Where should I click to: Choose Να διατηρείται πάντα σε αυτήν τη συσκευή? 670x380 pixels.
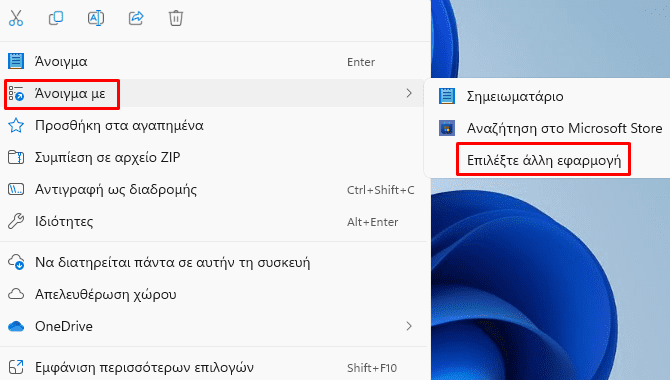click(x=214, y=262)
